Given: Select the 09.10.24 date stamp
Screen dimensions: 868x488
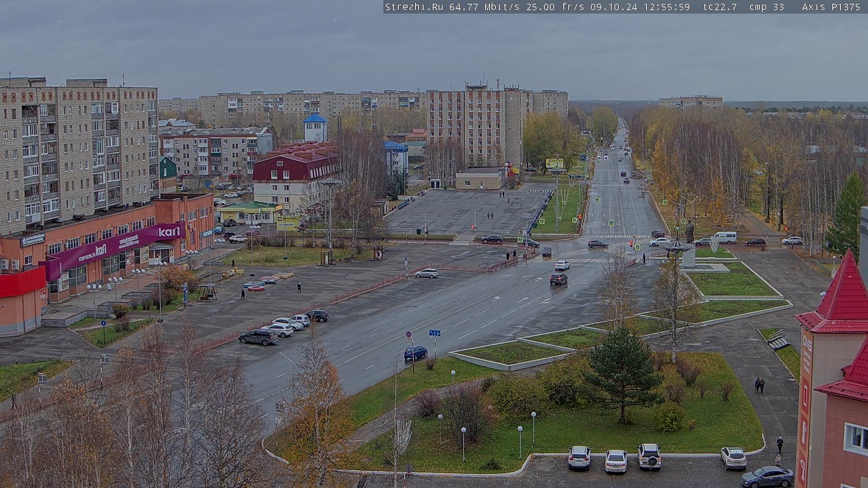Looking at the screenshot, I should [614, 7].
